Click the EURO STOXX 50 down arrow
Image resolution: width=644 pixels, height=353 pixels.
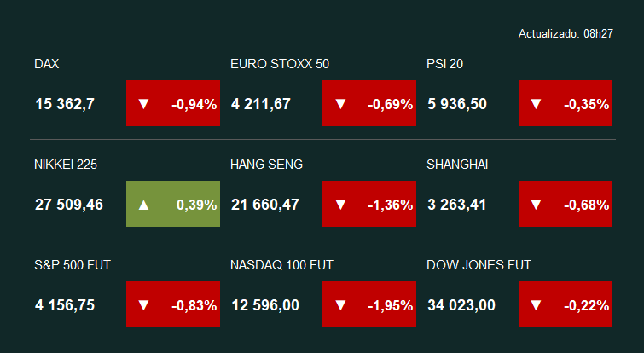click(x=340, y=104)
